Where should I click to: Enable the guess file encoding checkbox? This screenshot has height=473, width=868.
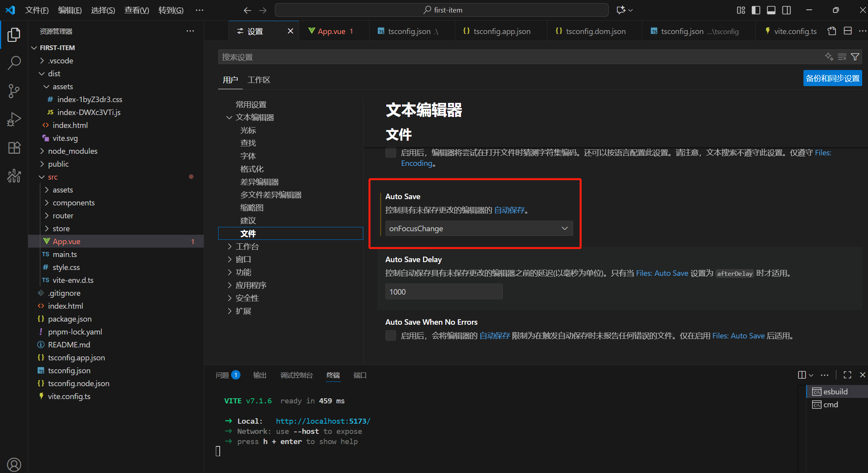coord(391,153)
